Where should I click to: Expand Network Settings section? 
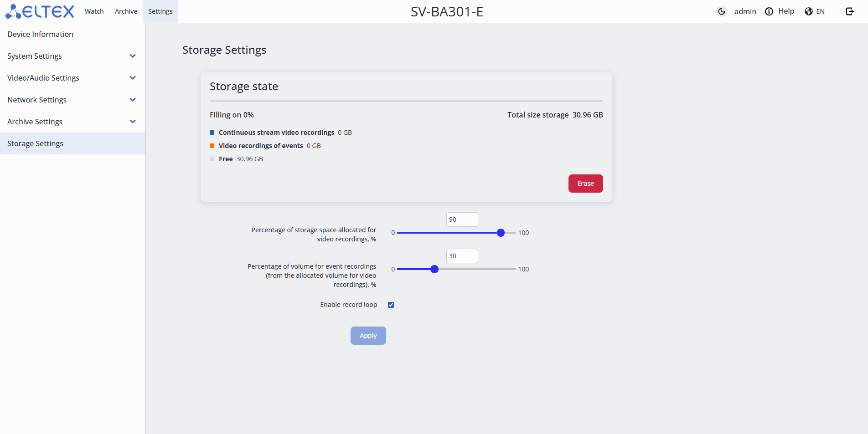pos(133,100)
